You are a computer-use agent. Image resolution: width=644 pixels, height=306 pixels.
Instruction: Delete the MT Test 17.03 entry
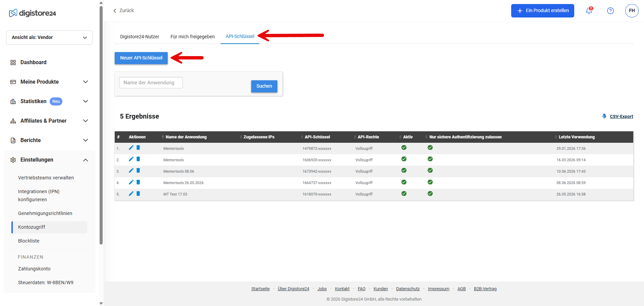click(x=138, y=193)
